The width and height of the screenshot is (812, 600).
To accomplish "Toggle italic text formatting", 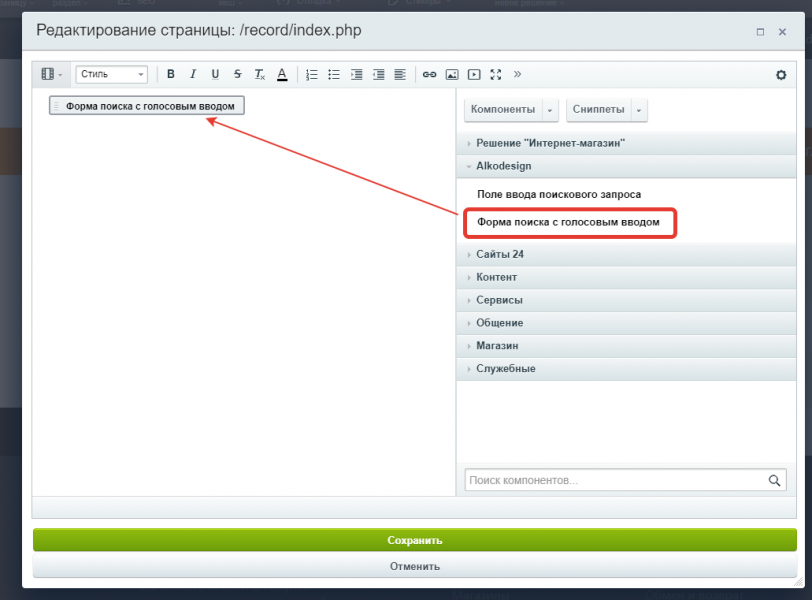I will 193,74.
